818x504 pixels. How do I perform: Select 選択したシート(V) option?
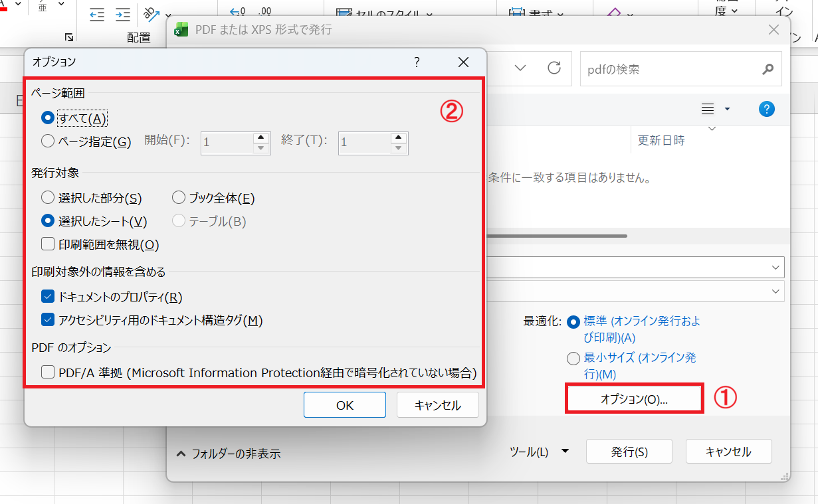(x=47, y=221)
